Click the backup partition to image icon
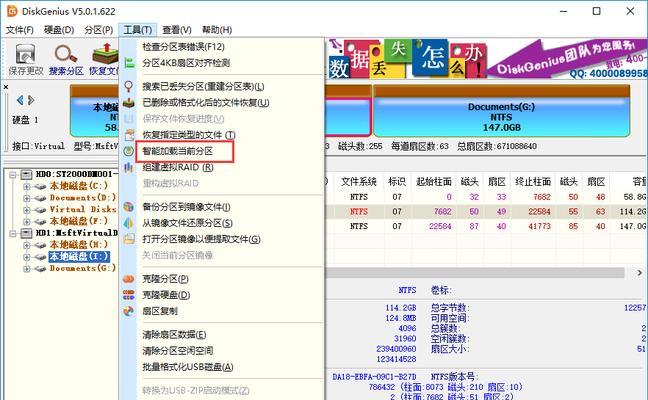 [x=129, y=207]
